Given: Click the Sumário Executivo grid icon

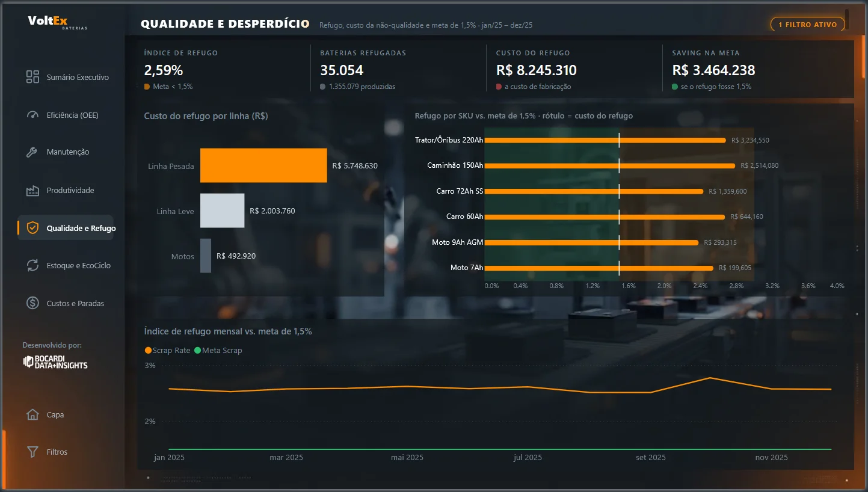Looking at the screenshot, I should point(32,77).
